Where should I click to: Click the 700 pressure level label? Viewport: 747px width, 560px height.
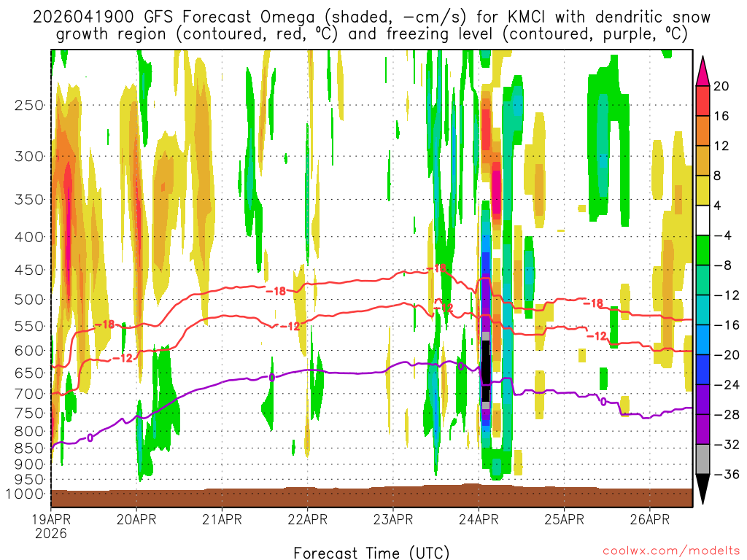(29, 394)
